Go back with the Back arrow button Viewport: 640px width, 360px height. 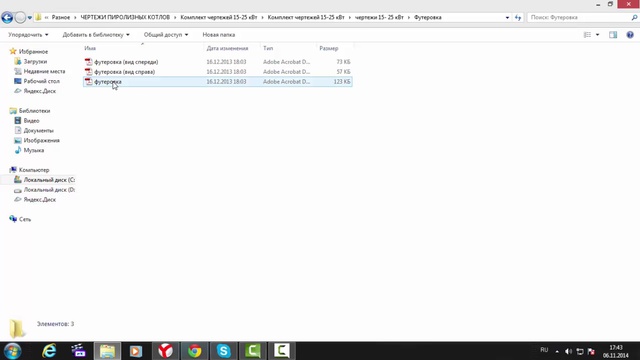click(x=7, y=18)
